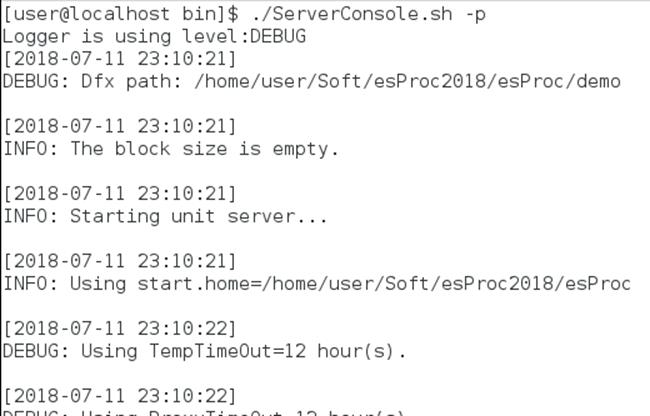The width and height of the screenshot is (650, 416).
Task: Click the Using start.home info line
Action: point(317,284)
